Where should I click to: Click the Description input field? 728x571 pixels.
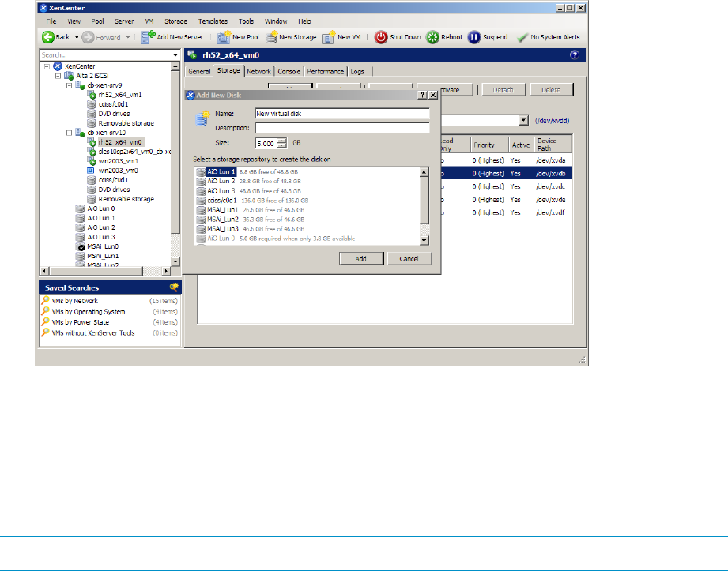[342, 128]
